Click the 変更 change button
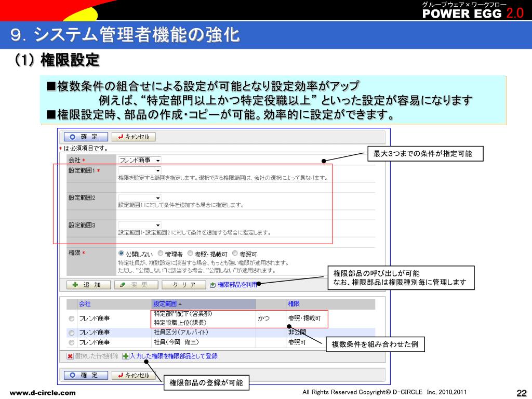Viewport: 532px width, 399px height. [137, 285]
